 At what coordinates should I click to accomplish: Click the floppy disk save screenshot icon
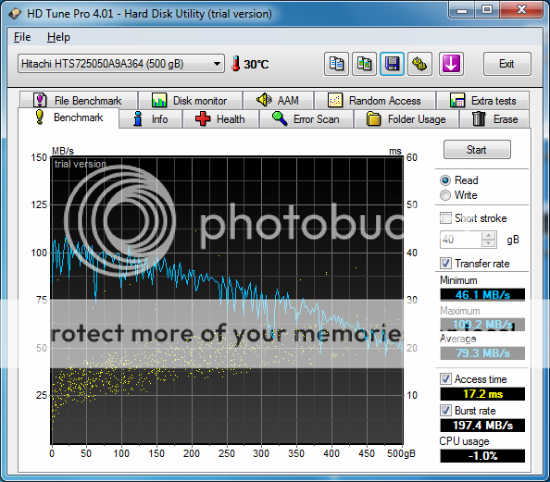392,64
